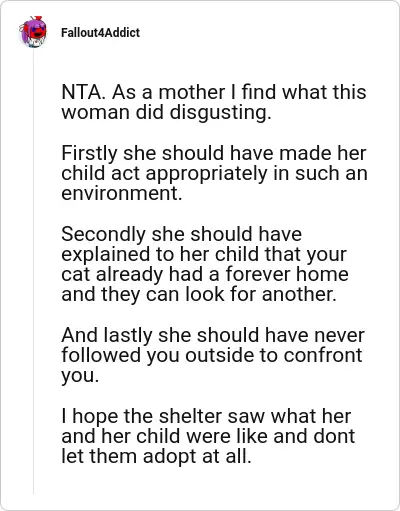Select the paragraph beginning 'And lastly she'

pos(213,355)
